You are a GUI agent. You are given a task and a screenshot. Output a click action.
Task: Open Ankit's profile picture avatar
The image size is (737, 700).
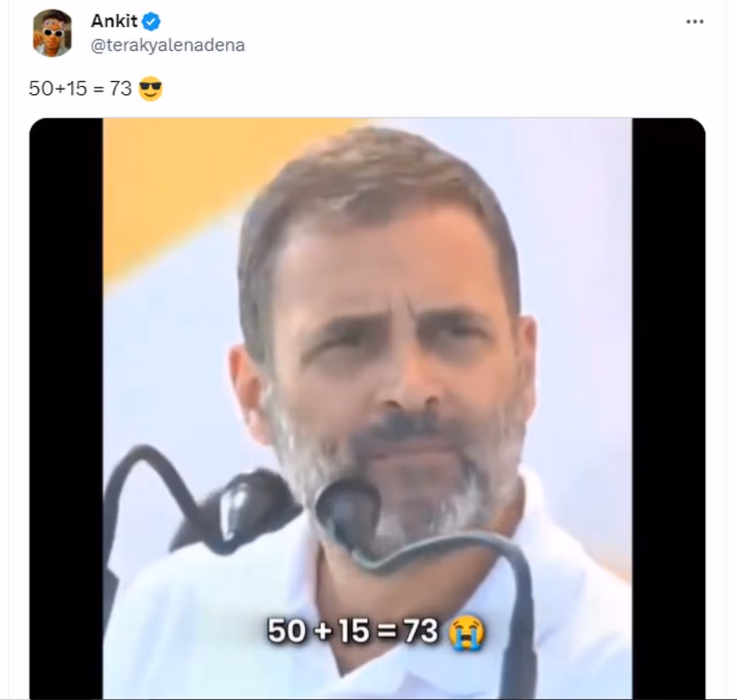coord(52,33)
